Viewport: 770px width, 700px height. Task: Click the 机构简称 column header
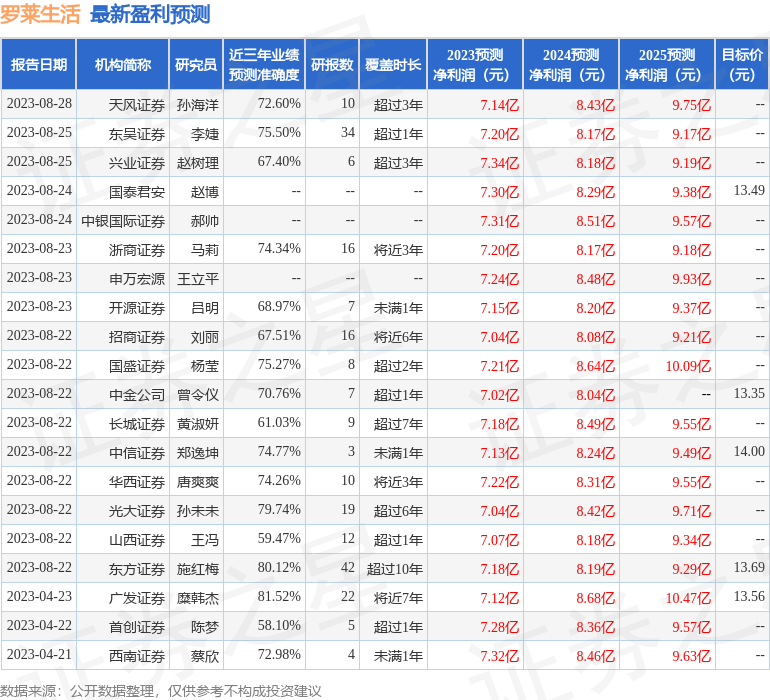click(x=123, y=64)
